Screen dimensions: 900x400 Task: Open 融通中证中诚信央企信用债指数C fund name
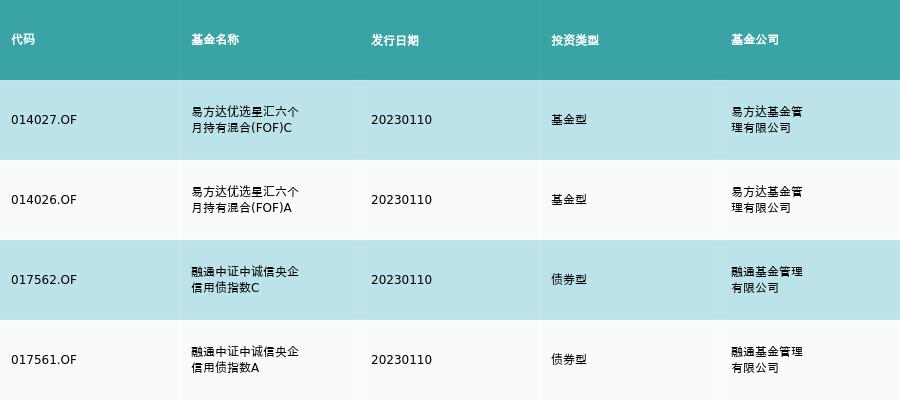(x=245, y=279)
